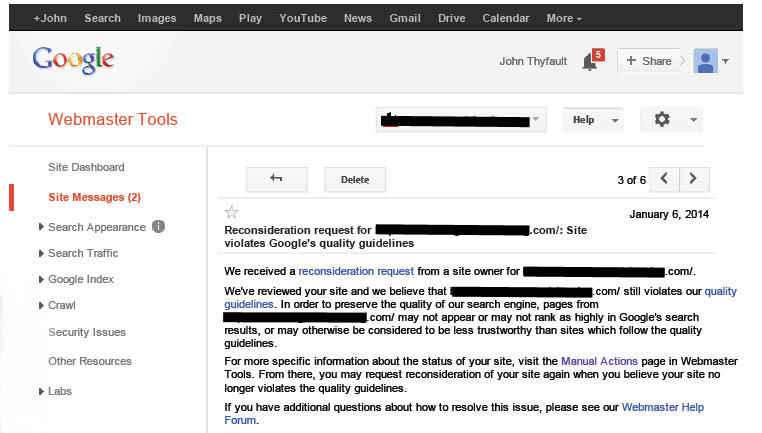Open Calendar in the top bar

pyautogui.click(x=506, y=18)
